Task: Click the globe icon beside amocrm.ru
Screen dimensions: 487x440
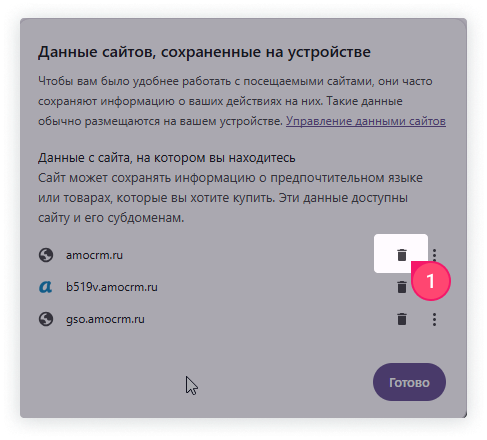Action: point(46,255)
